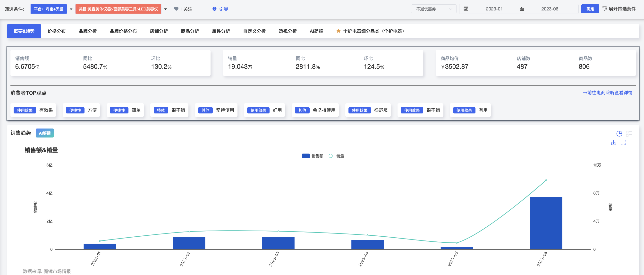
Task: Click end date field 2023-06
Action: (550, 9)
